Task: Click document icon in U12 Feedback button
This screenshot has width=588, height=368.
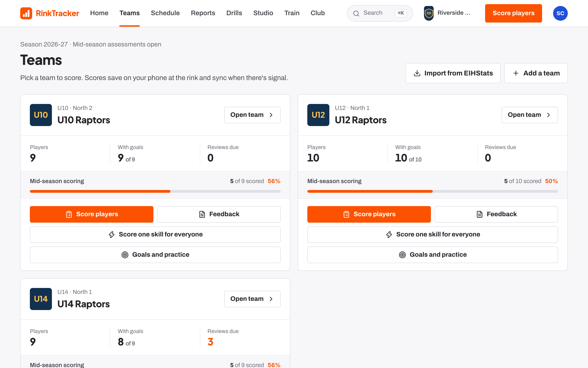Action: point(480,214)
